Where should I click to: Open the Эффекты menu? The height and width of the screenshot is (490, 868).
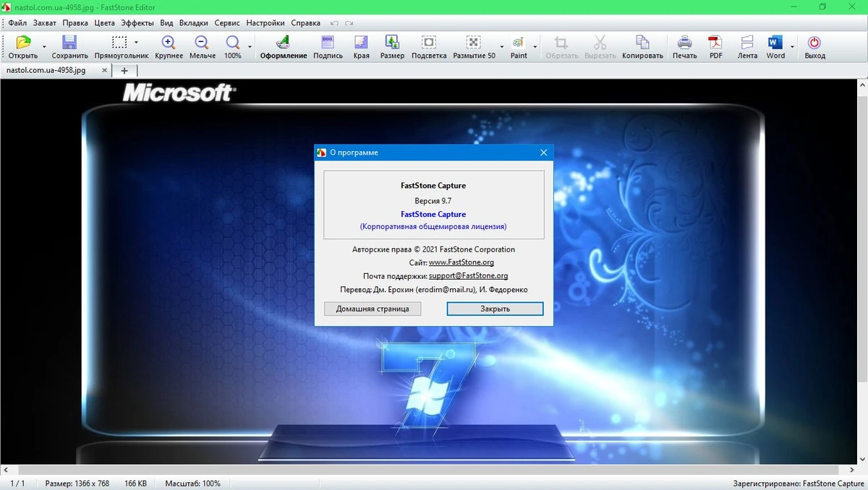[x=137, y=23]
